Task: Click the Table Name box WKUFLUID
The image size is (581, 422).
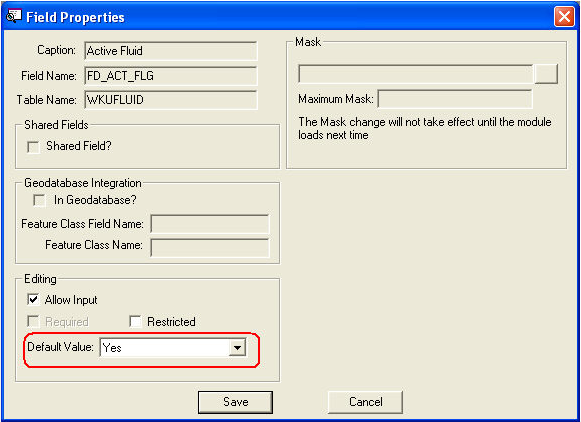Action: pyautogui.click(x=171, y=100)
